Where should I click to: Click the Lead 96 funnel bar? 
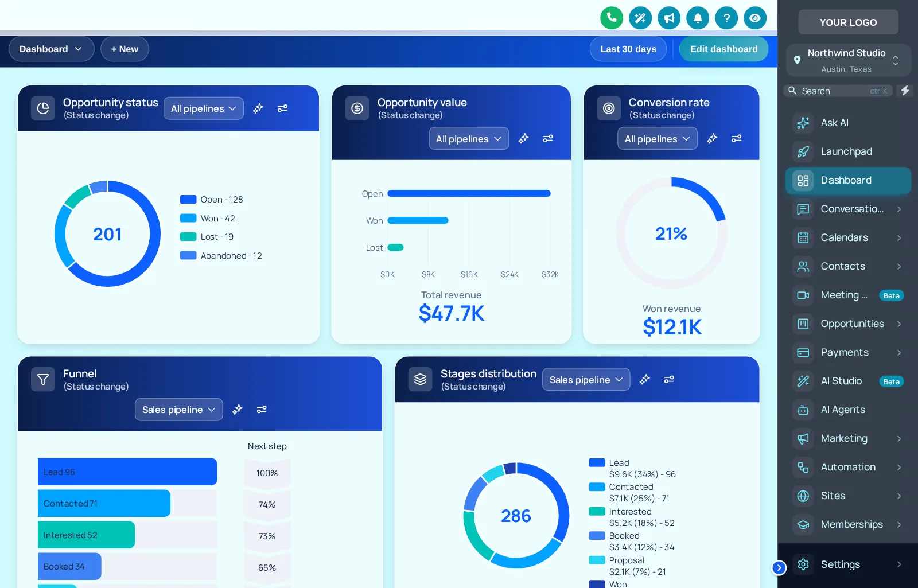coord(127,472)
